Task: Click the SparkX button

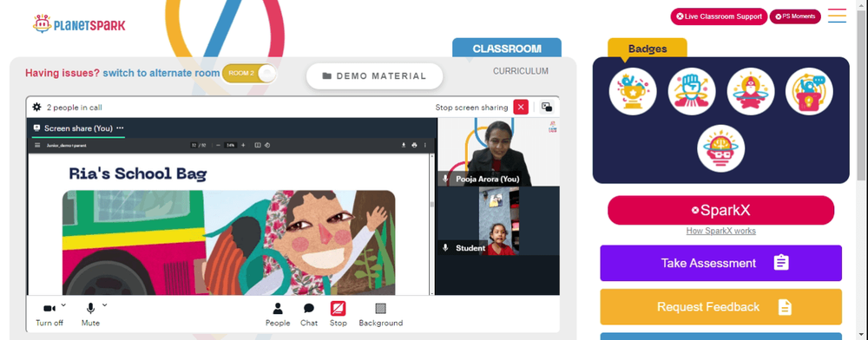Action: [720, 210]
